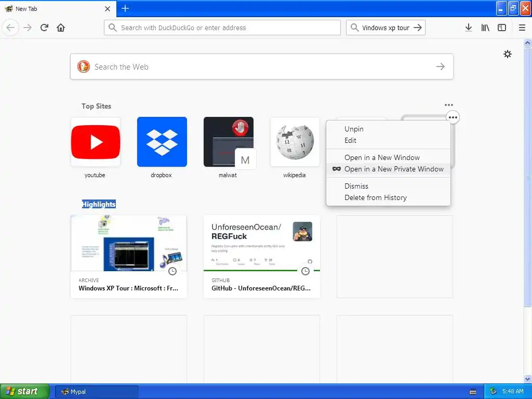Choose Edit from the context menu
The width and height of the screenshot is (532, 399).
pyautogui.click(x=388, y=140)
